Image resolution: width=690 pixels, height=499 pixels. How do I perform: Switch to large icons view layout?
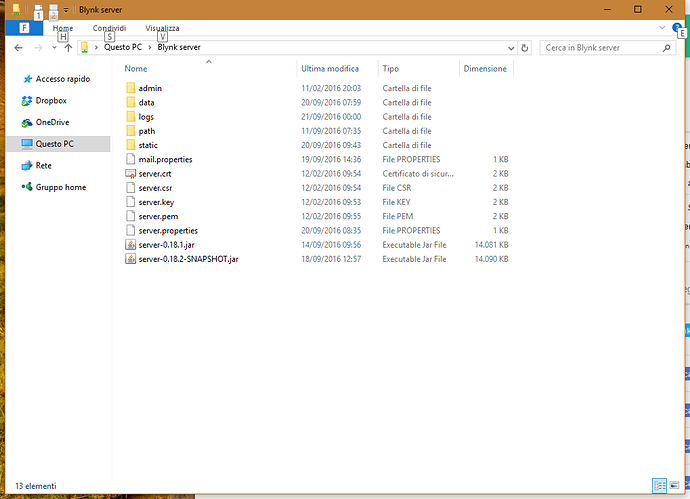pos(674,485)
